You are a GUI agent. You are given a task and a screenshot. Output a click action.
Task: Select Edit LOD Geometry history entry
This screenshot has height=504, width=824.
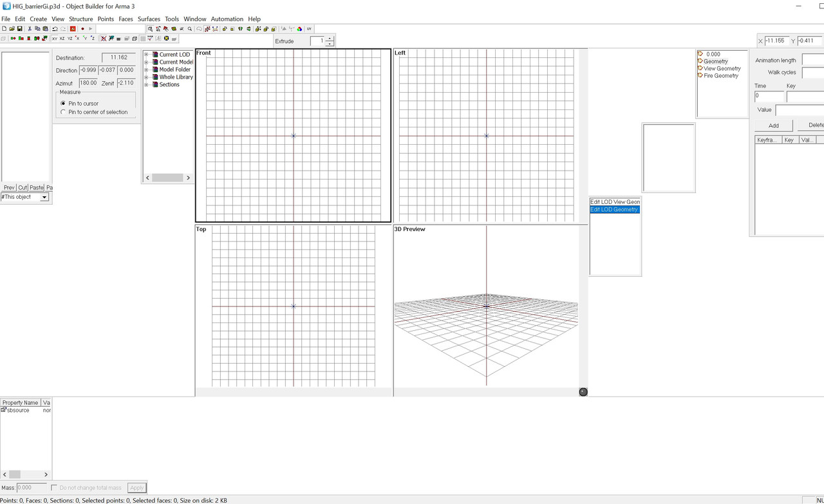tap(615, 209)
